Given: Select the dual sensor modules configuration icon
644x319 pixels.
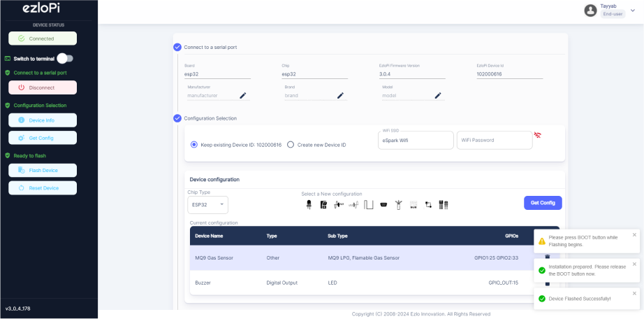Looking at the screenshot, I should [443, 204].
